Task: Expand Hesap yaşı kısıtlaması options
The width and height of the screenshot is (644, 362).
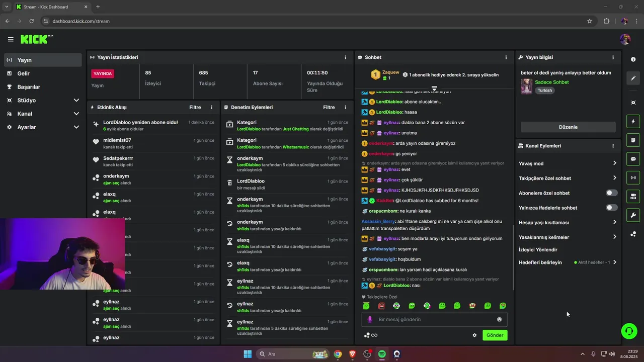Action: (x=614, y=222)
